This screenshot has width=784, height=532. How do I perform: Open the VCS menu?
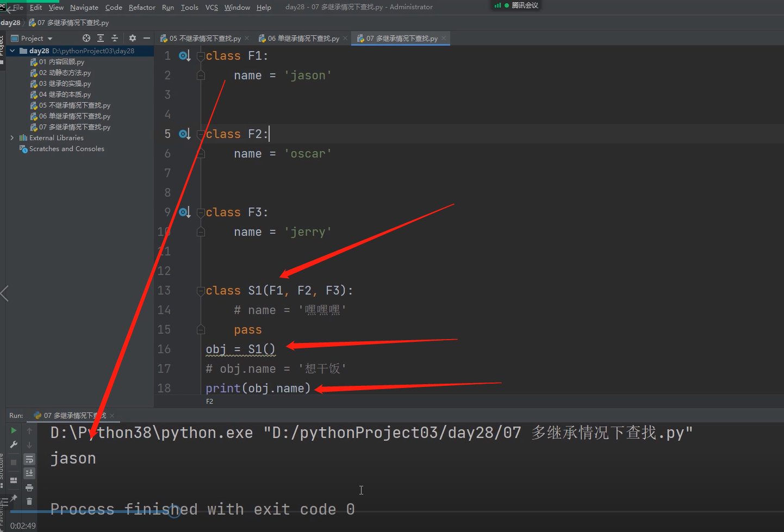(x=211, y=7)
